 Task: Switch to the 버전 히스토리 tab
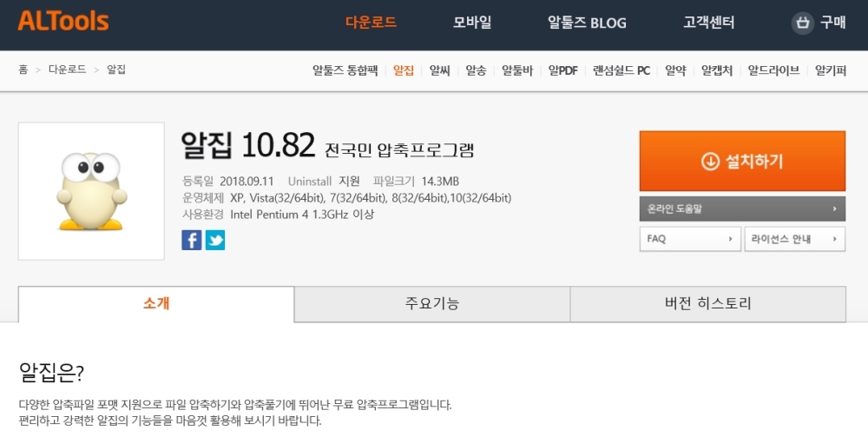[x=708, y=303]
